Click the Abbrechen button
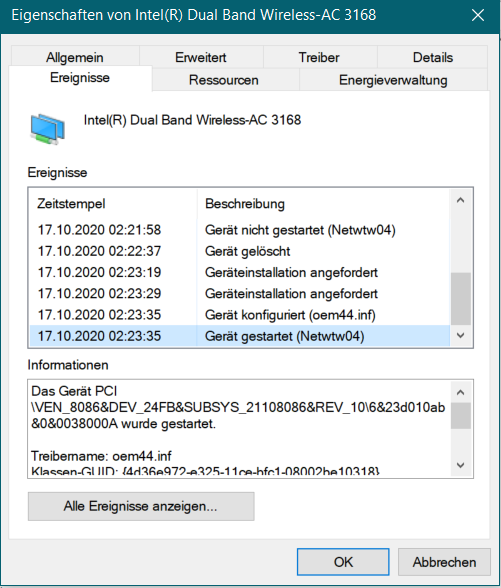 [x=444, y=562]
